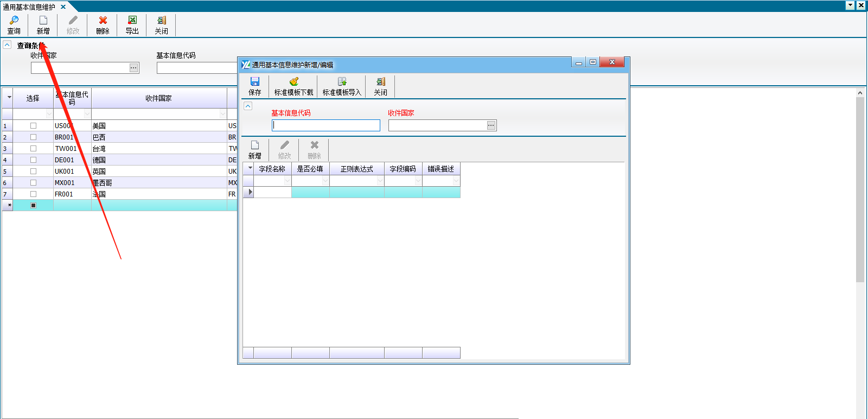Screen dimensions: 868x419
Task: Select the 墨西哥 cell in the grid
Action: pyautogui.click(x=159, y=182)
